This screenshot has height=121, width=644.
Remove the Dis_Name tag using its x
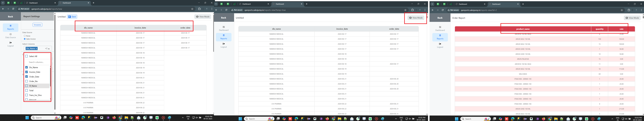tap(36, 49)
